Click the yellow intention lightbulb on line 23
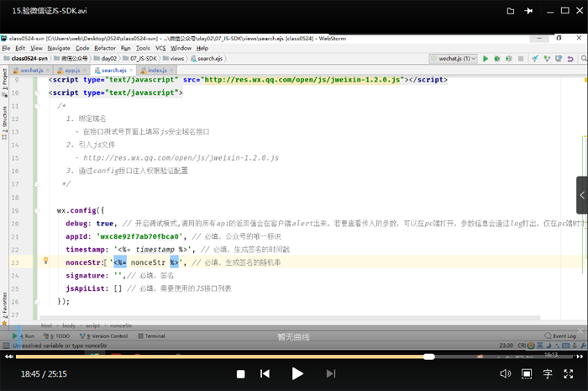This screenshot has height=391, width=588. coord(45,261)
